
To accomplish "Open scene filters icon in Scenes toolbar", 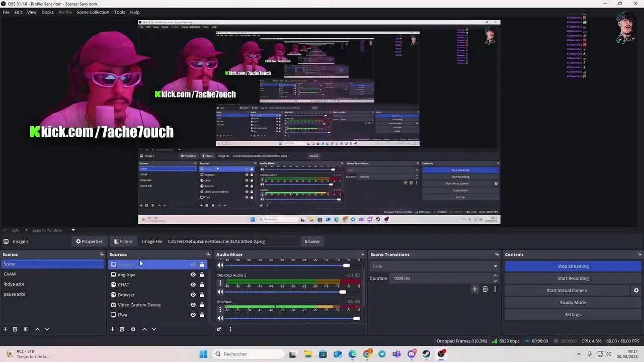I will tap(26, 329).
